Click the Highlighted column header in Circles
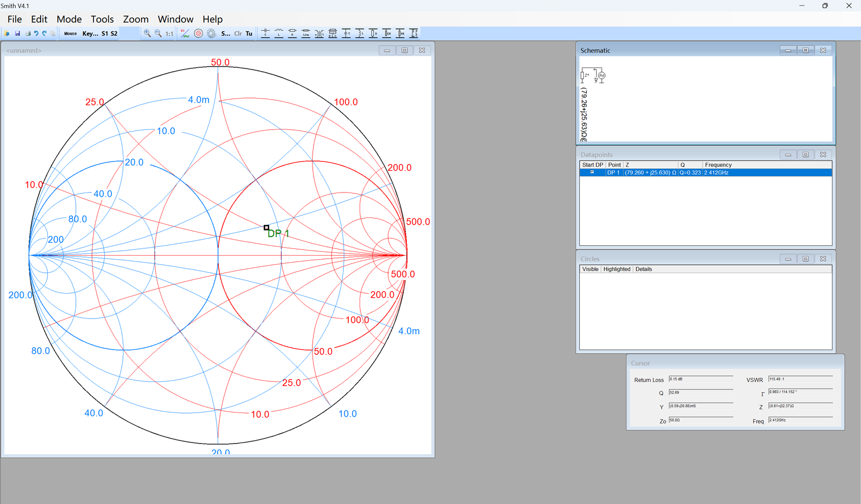Image resolution: width=861 pixels, height=504 pixels. 616,269
